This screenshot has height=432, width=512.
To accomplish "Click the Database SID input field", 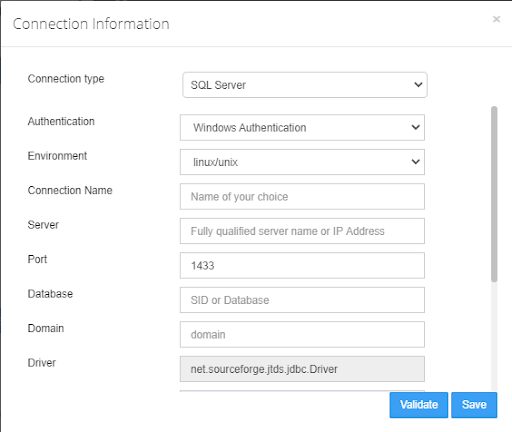I will coord(302,300).
